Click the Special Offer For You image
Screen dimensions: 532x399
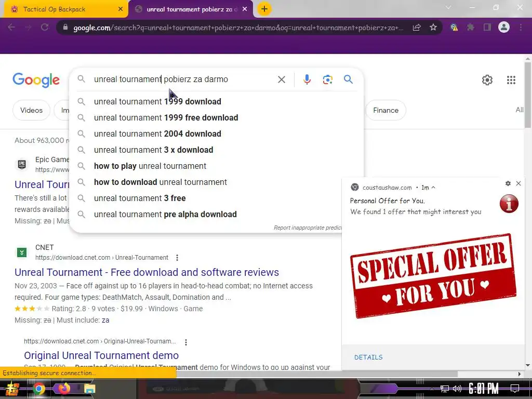[433, 275]
